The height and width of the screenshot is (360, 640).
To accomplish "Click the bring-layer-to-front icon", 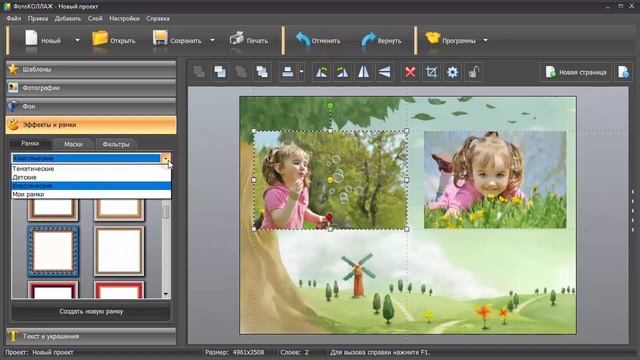I will pyautogui.click(x=262, y=72).
